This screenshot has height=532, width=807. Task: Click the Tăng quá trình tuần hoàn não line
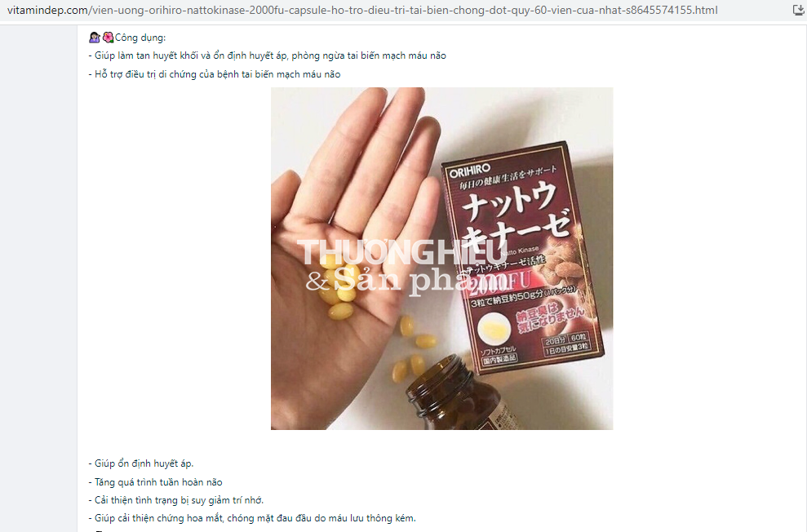(155, 482)
